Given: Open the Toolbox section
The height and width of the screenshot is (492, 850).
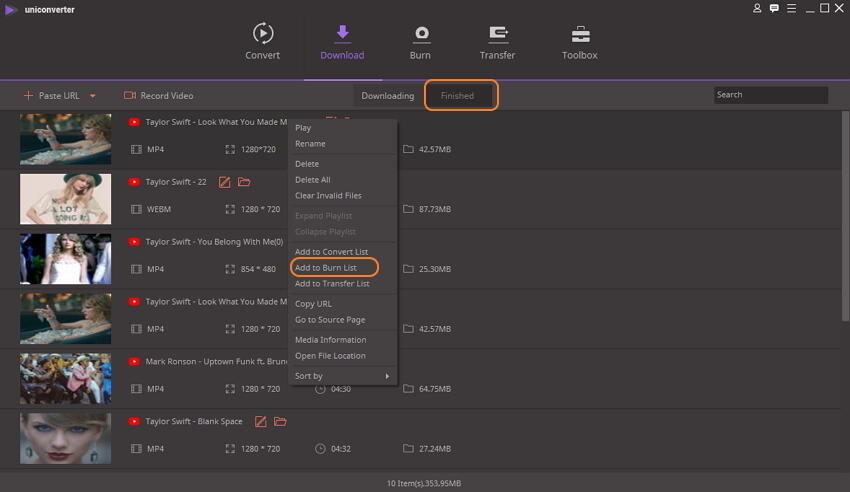Looking at the screenshot, I should tap(579, 41).
